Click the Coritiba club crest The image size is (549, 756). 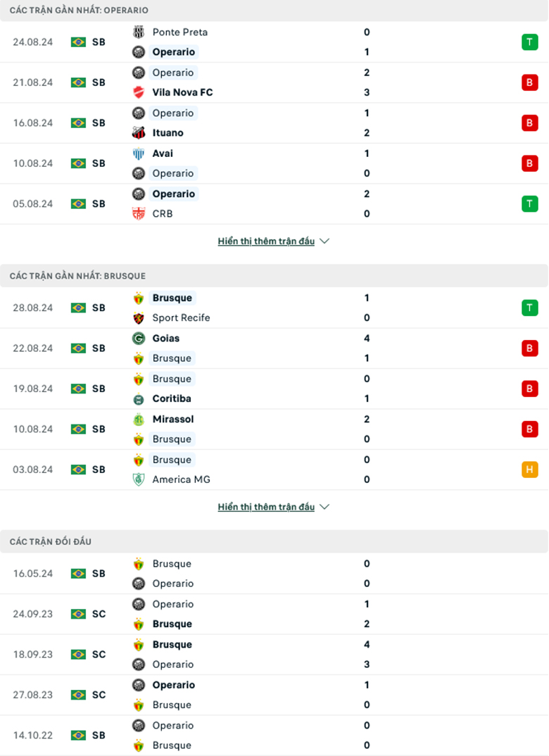pos(139,399)
